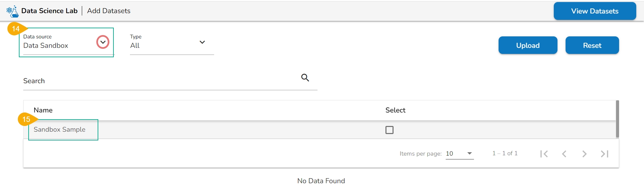Go to previous page of results

coord(564,154)
